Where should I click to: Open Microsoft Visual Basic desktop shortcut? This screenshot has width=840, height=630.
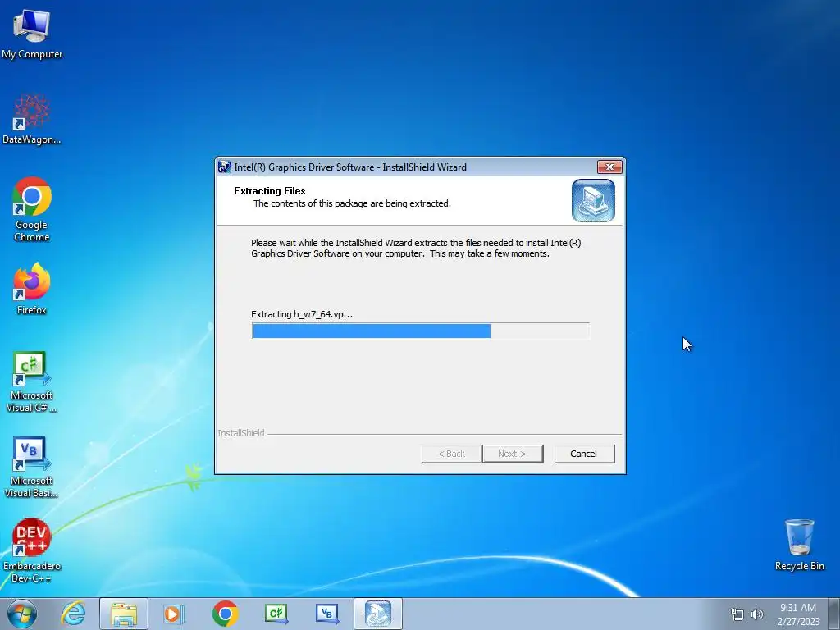(32, 467)
